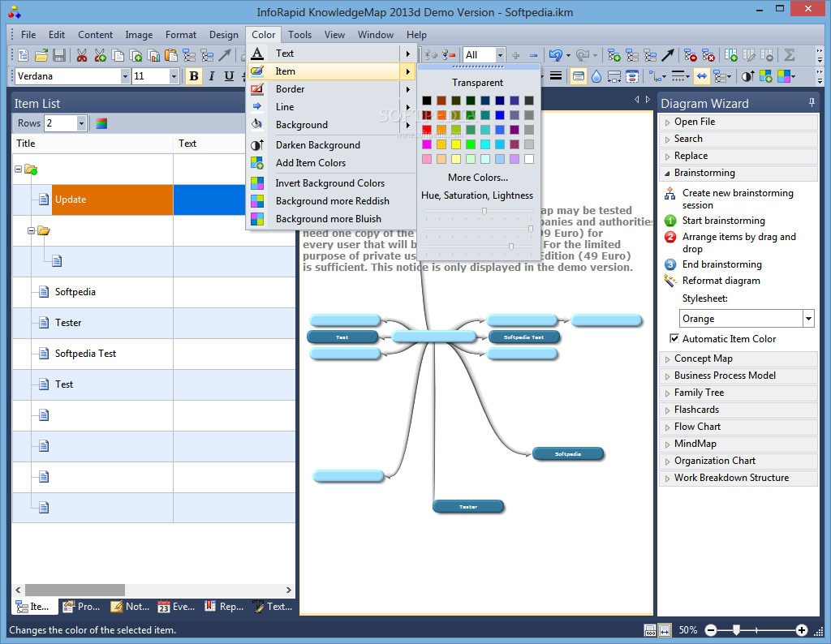Viewport: 831px width, 644px height.
Task: Open the Format menu
Action: click(181, 34)
